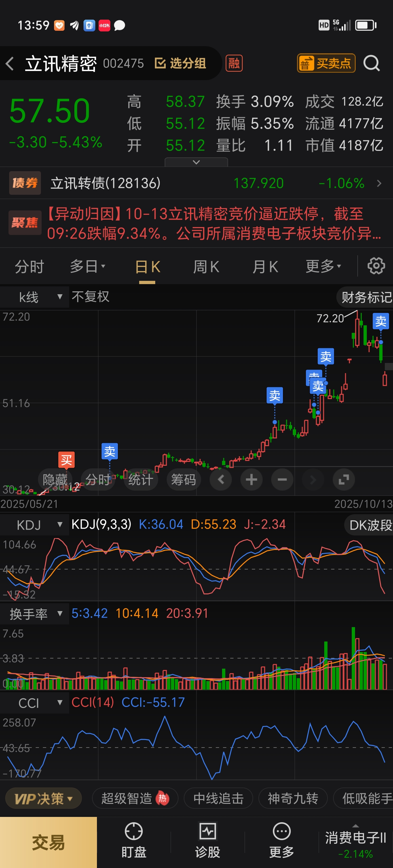Viewport: 393px width, 868px height.
Task: Open 盯盘 watch tool
Action: (134, 841)
